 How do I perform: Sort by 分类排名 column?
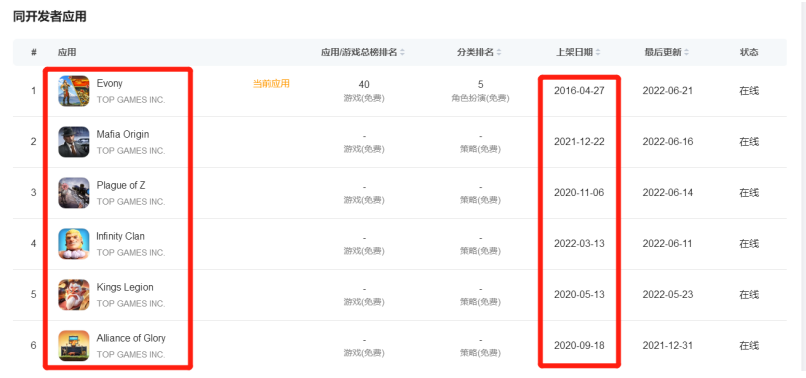click(480, 52)
